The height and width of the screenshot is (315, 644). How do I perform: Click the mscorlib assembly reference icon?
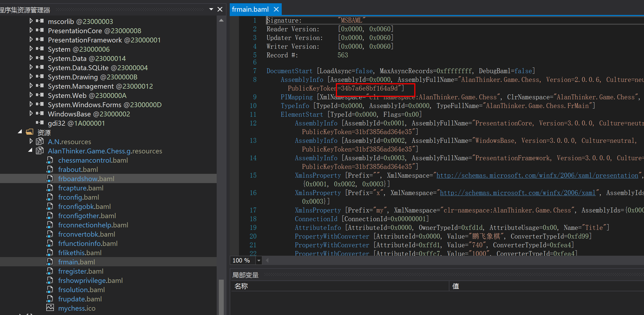tap(40, 21)
